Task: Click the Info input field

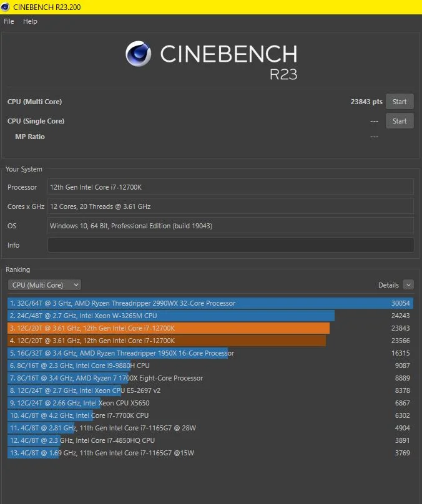Action: (230, 245)
